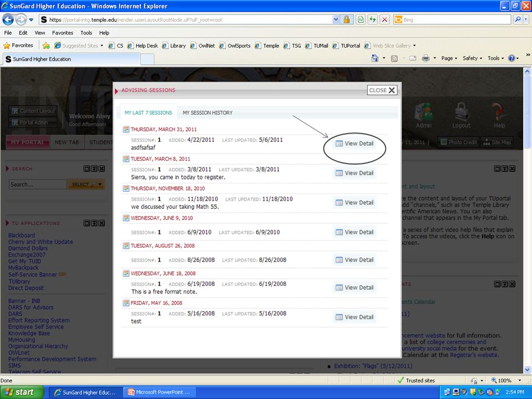This screenshot has height=399, width=532.
Task: Open the Favorites menu in menu bar
Action: pyautogui.click(x=63, y=33)
